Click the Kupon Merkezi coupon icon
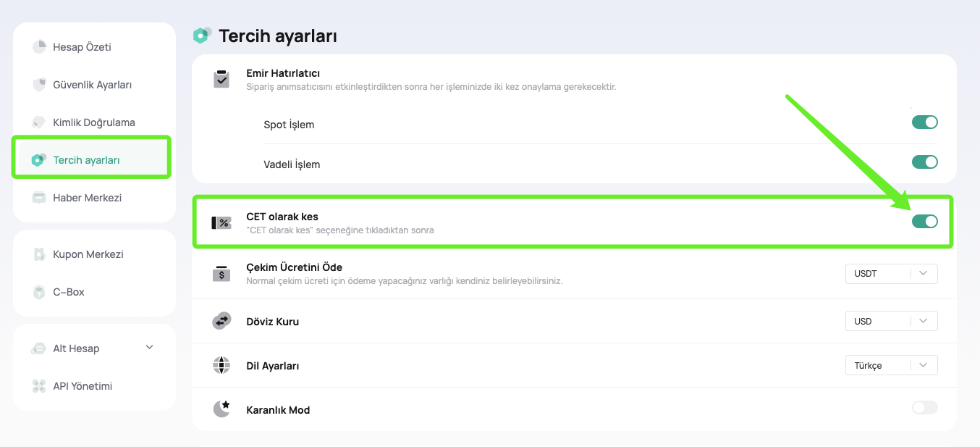This screenshot has height=447, width=980. click(x=39, y=254)
